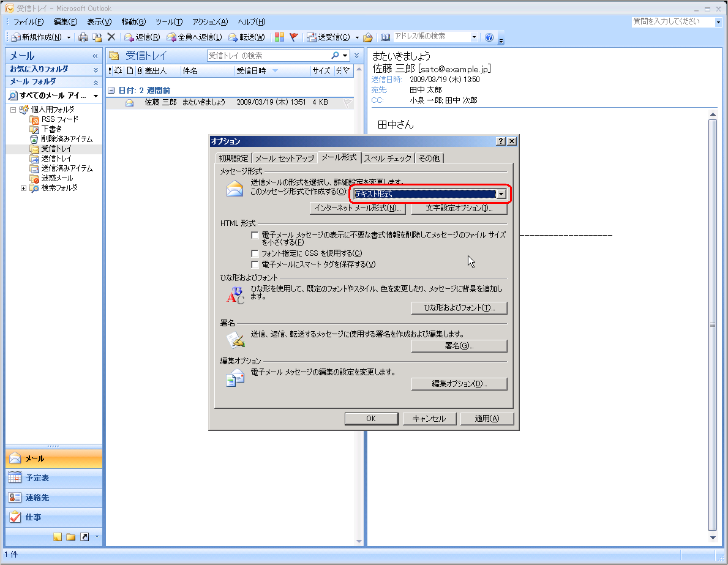Click the Delete X icon in toolbar
The image size is (728, 565).
pyautogui.click(x=111, y=37)
